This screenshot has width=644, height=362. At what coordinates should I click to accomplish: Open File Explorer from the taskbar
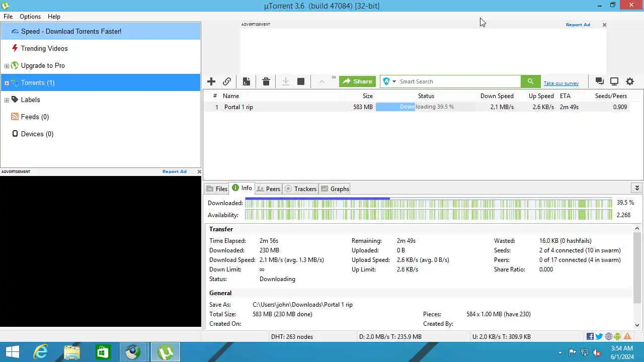coord(72,352)
